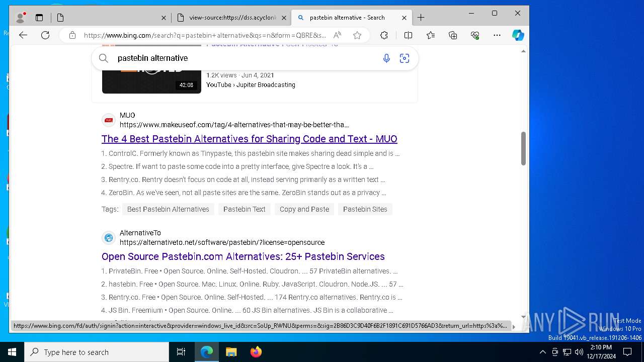Open the Extensions puzzle icon
This screenshot has width=644, height=362.
click(384, 35)
